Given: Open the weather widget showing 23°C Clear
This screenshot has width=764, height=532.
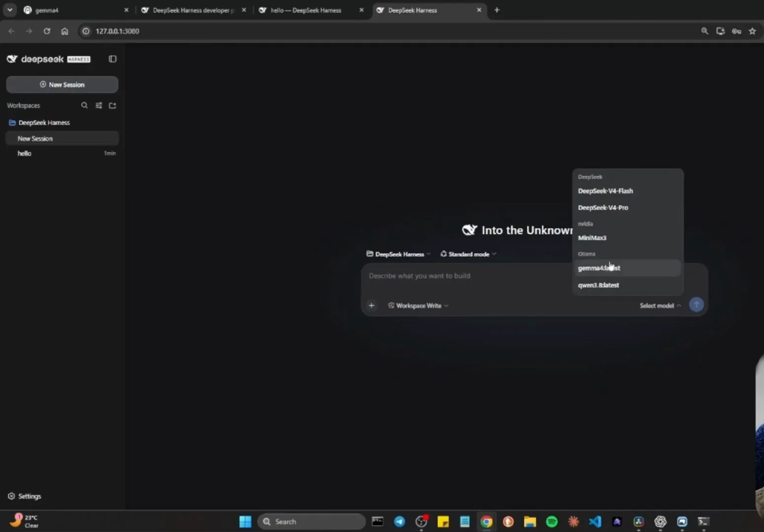Looking at the screenshot, I should point(25,521).
